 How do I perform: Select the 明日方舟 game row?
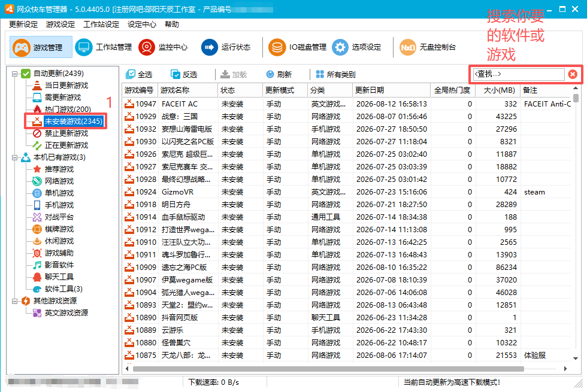click(347, 204)
